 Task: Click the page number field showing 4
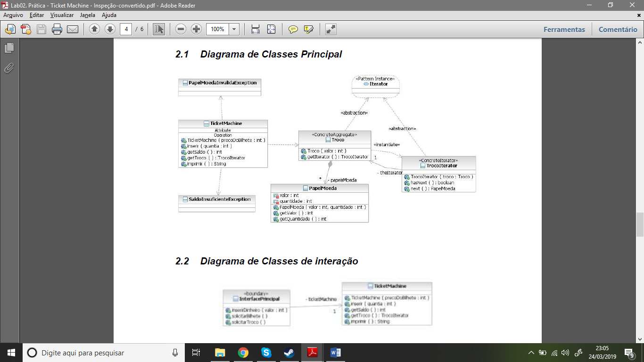click(x=126, y=29)
